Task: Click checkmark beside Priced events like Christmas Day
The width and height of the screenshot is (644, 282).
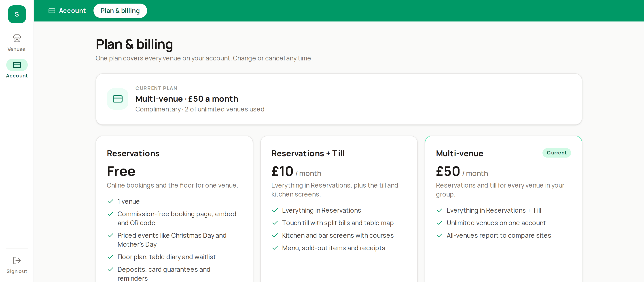Action: [x=110, y=235]
